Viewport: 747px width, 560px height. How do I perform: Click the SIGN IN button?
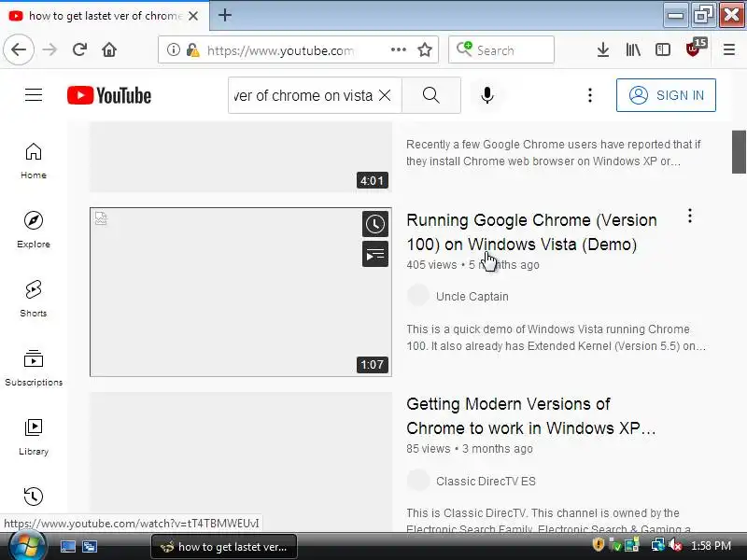[666, 95]
